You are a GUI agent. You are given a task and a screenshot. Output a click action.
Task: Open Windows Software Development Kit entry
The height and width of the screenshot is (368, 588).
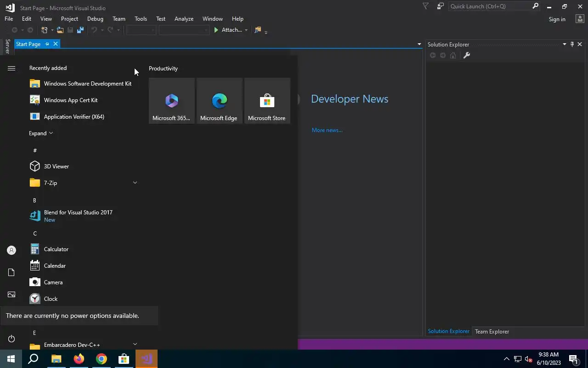[x=83, y=84]
